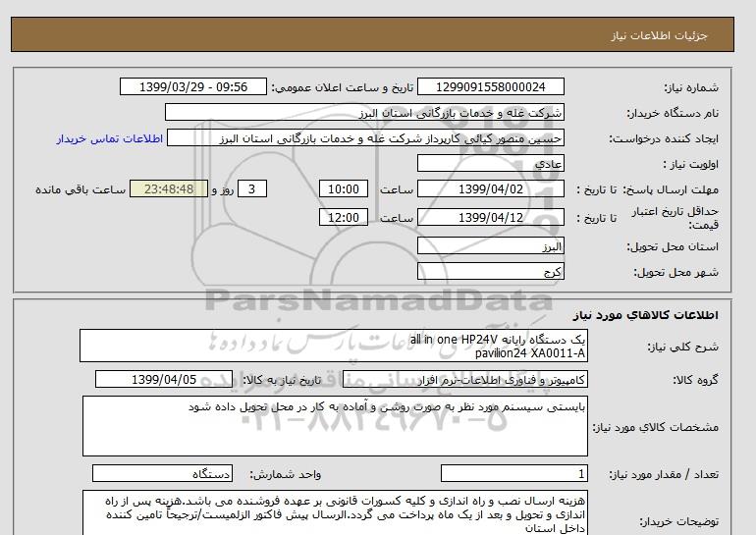
Task: Click the goods specification text area
Action: click(x=335, y=426)
